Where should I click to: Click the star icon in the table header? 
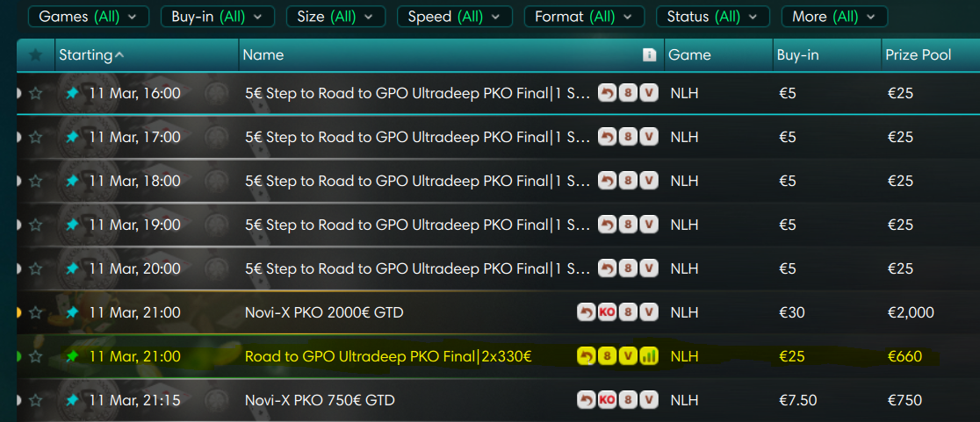tap(35, 55)
